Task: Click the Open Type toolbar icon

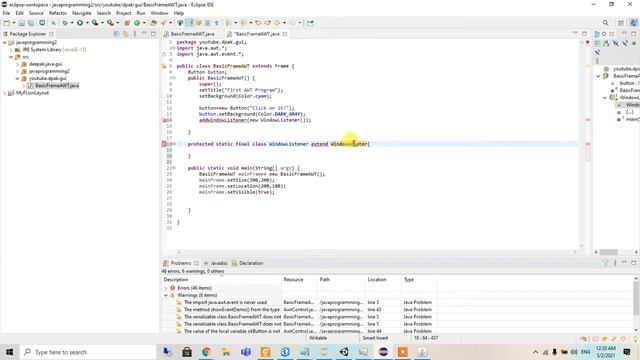Action: pos(153,23)
